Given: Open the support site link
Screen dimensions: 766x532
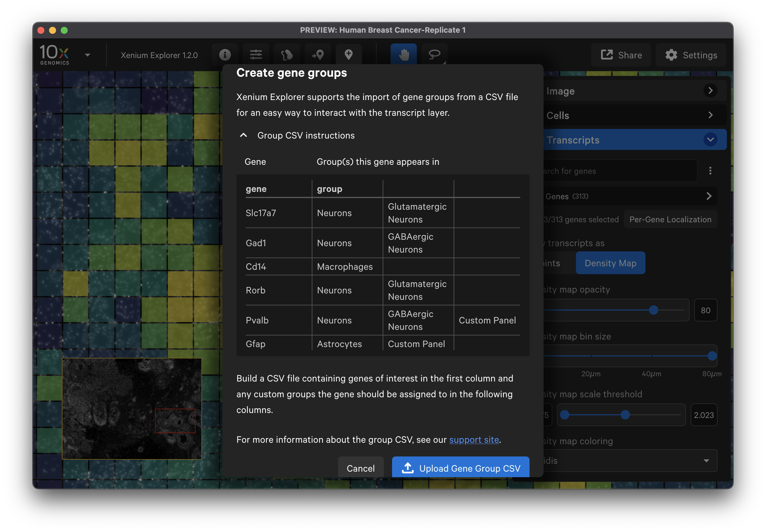Looking at the screenshot, I should pos(474,440).
